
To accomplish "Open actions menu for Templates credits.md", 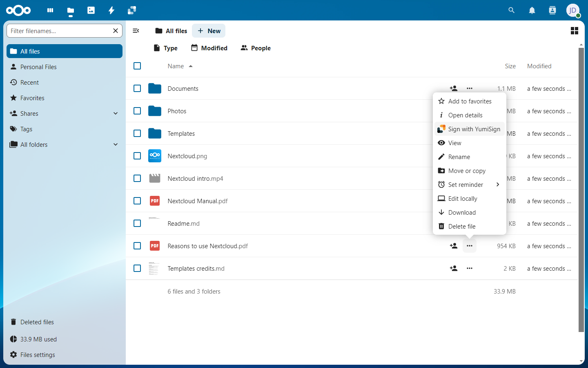I will [470, 268].
